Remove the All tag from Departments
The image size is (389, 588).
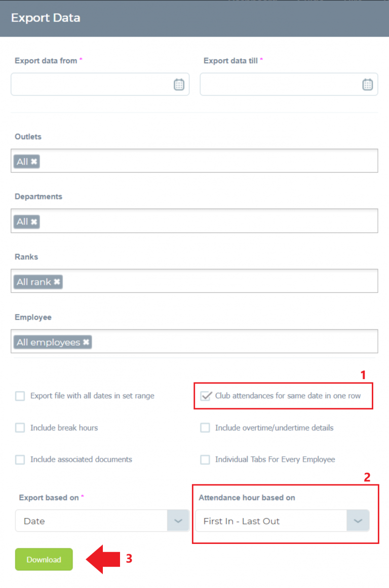[34, 222]
